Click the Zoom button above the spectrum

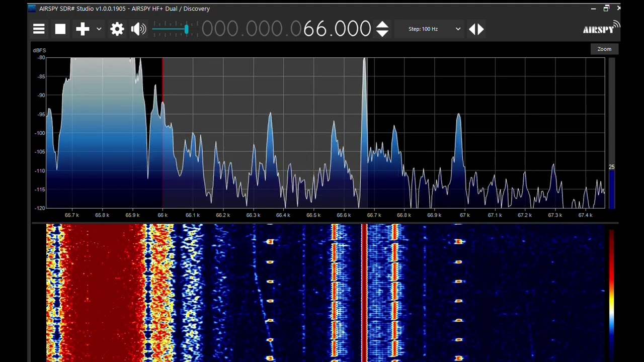[x=604, y=49]
